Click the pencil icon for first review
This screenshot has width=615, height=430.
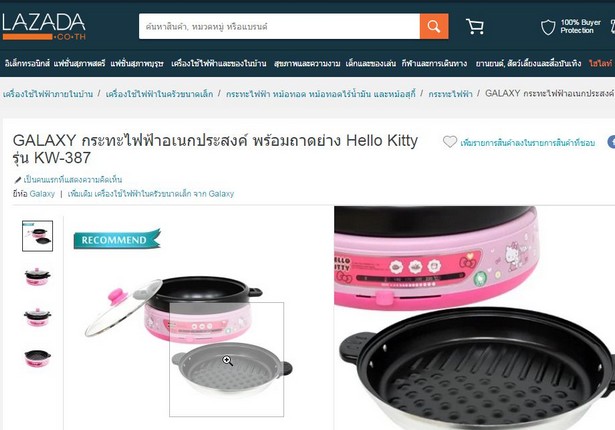[x=18, y=180]
